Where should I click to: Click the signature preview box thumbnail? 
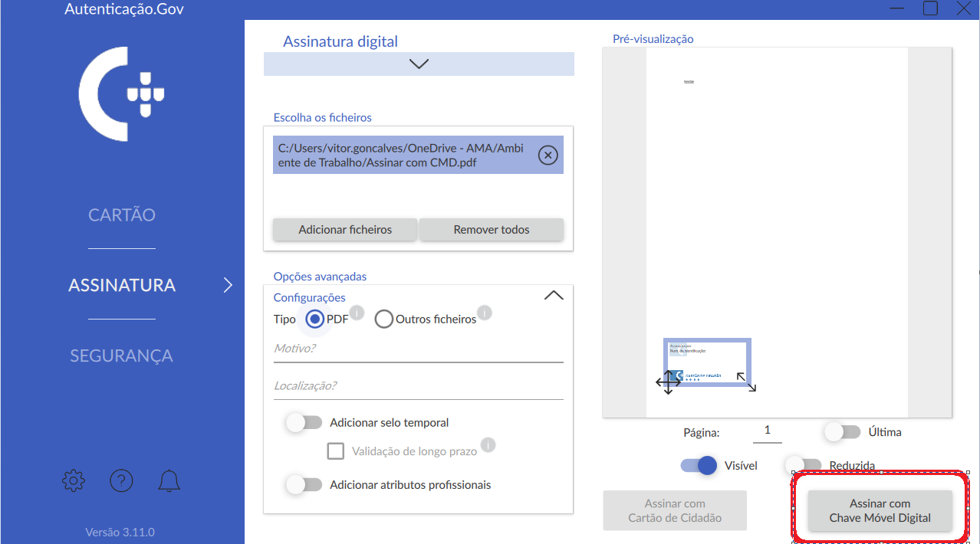point(707,362)
